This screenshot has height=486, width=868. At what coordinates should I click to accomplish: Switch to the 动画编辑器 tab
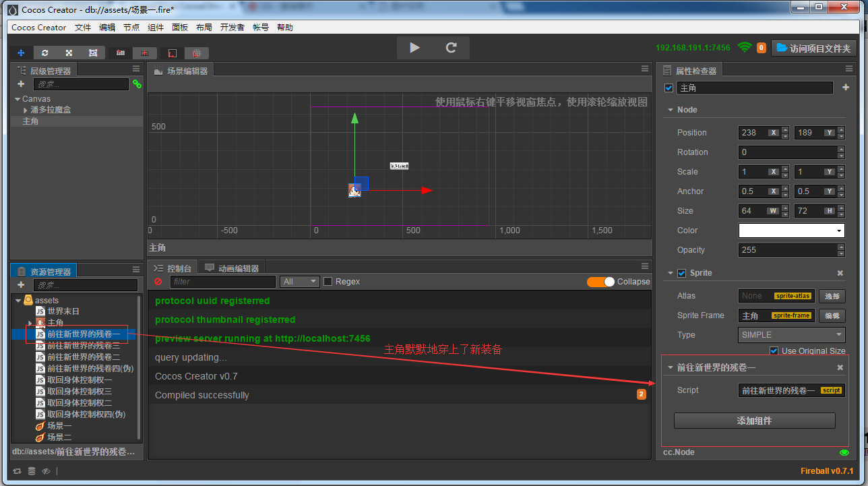coord(232,268)
